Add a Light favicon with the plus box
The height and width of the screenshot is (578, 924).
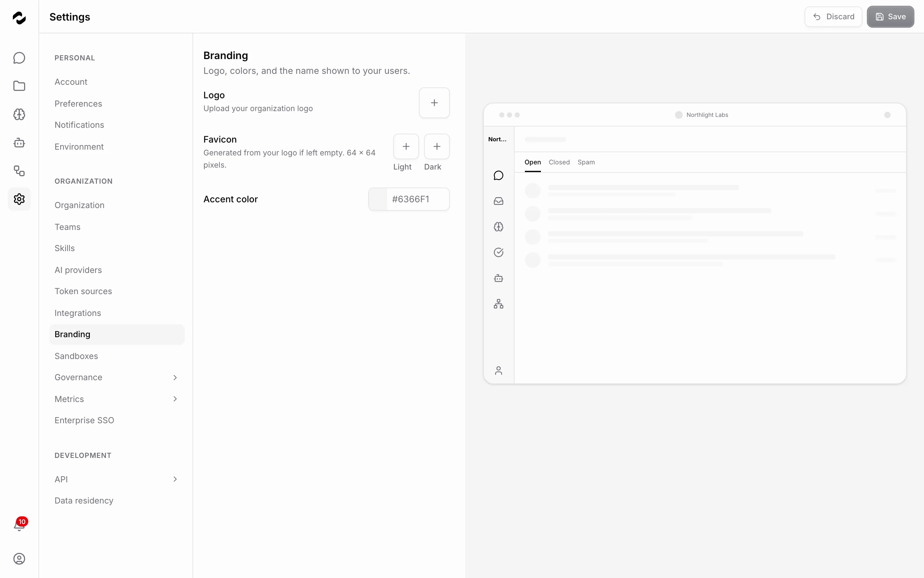(406, 146)
